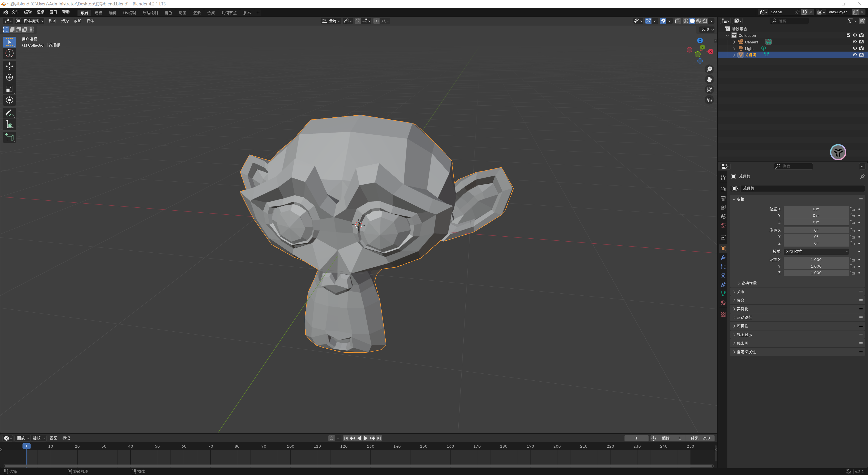
Task: Switch to 建模 workspace tab
Action: 98,13
